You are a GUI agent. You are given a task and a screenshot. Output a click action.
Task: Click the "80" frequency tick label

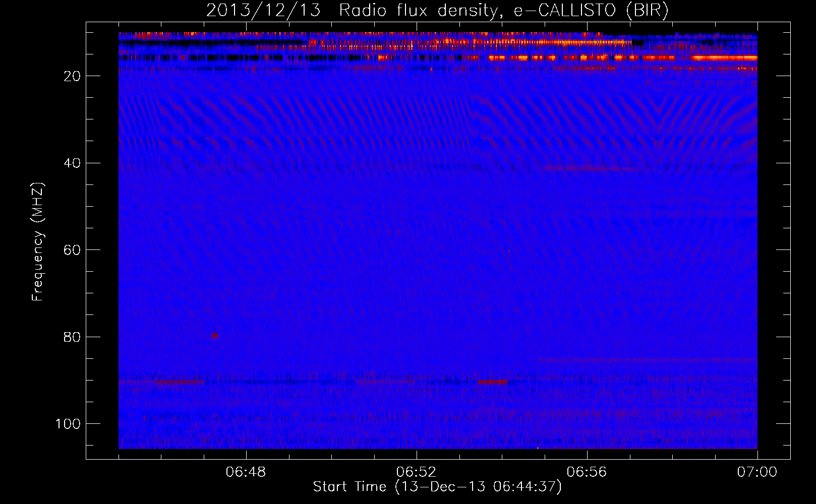click(x=72, y=337)
